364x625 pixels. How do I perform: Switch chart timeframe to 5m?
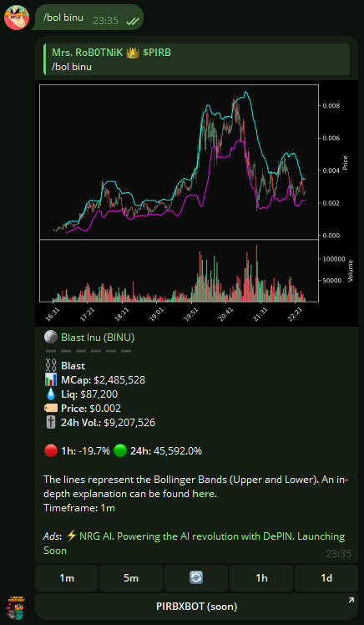[130, 578]
